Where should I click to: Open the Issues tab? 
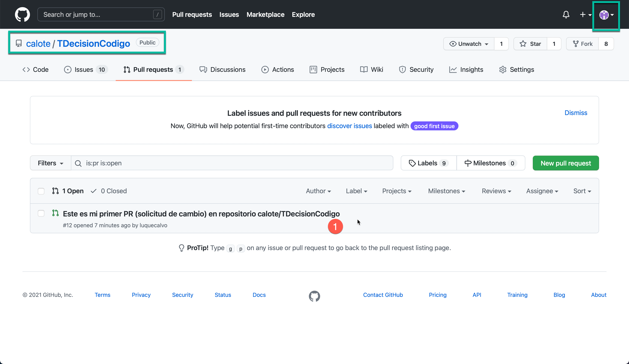coord(86,70)
